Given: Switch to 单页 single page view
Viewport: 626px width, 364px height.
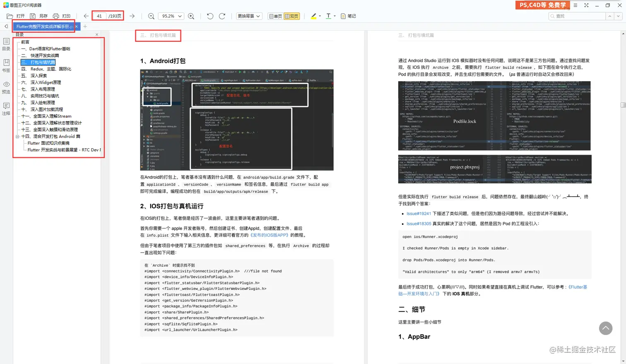Looking at the screenshot, I should [275, 16].
